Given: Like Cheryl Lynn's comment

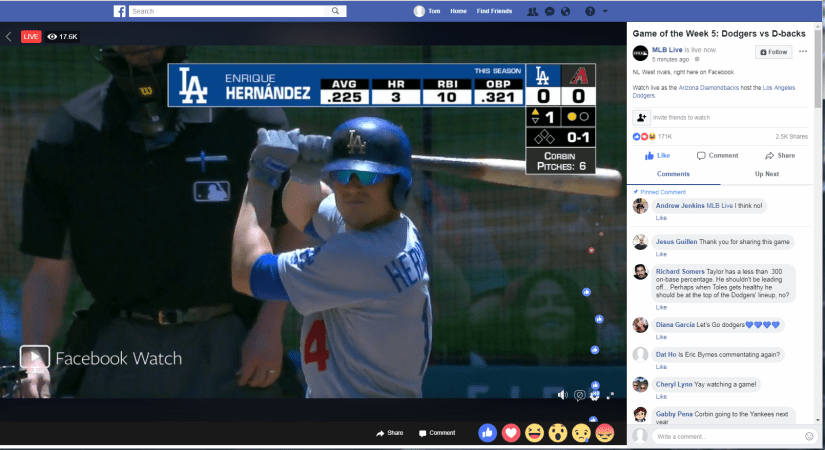Looking at the screenshot, I should [661, 397].
